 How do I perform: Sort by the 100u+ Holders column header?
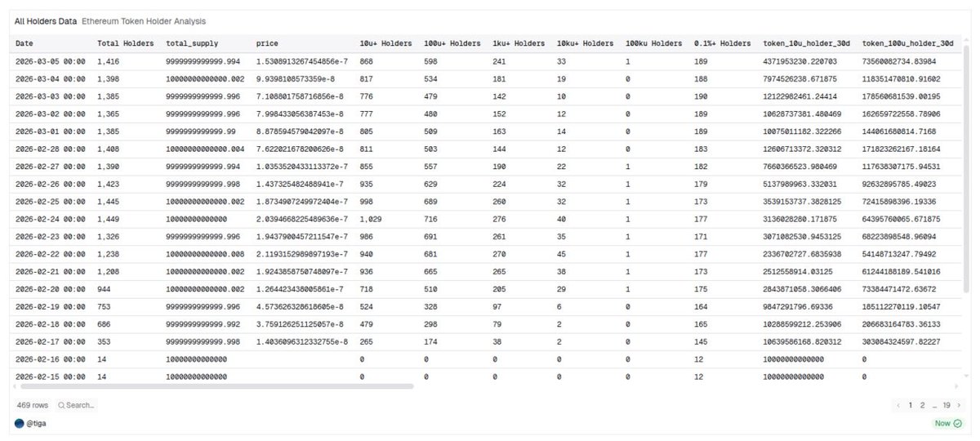(x=452, y=43)
